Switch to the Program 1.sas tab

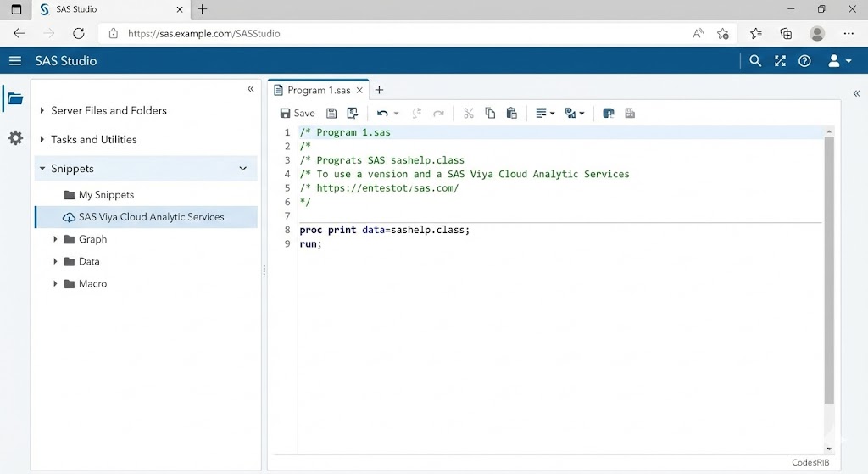318,90
